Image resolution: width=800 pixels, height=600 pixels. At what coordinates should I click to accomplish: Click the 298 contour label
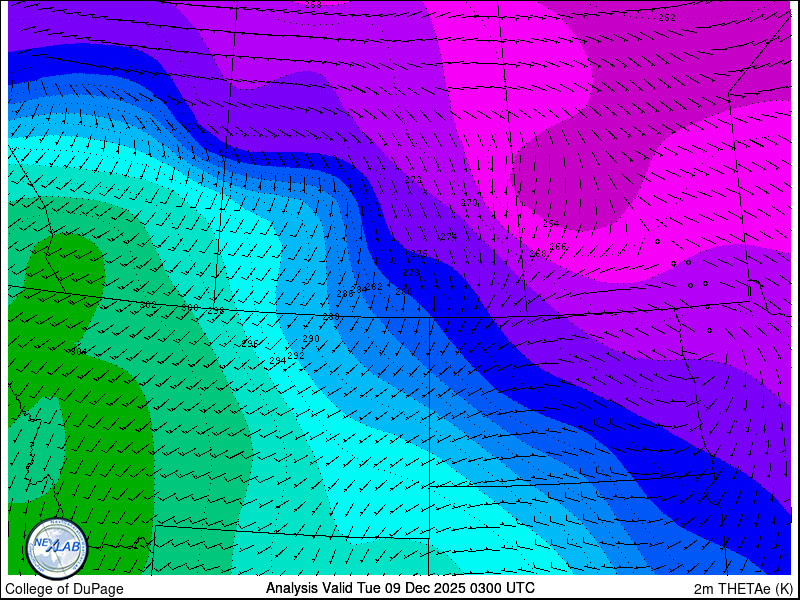[x=216, y=311]
